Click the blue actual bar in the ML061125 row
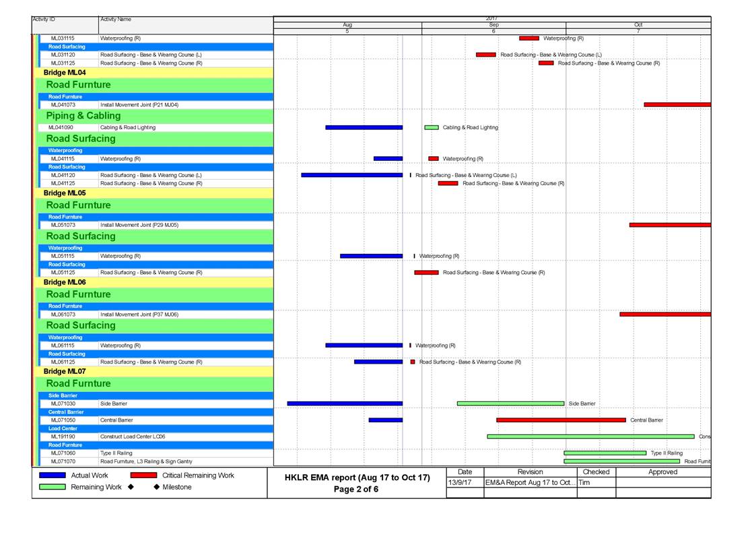The width and height of the screenshot is (756, 534). [378, 362]
